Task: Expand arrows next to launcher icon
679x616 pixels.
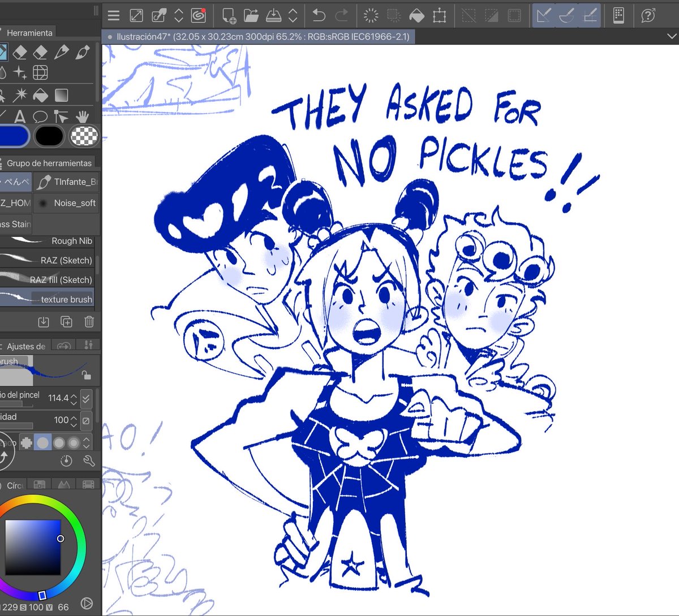Action: tap(179, 16)
